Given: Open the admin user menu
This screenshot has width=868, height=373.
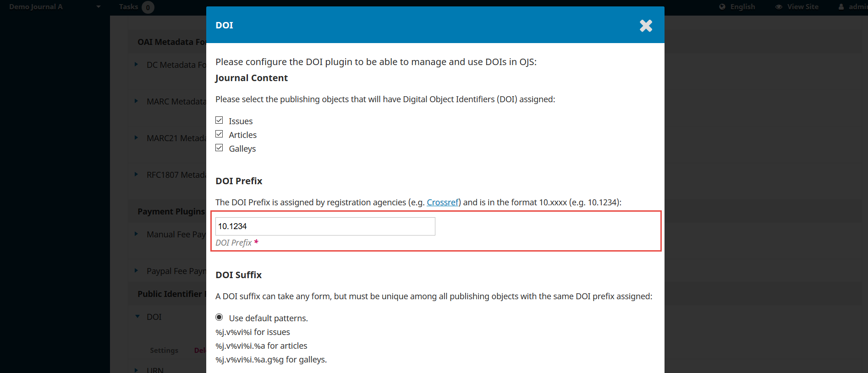Looking at the screenshot, I should pos(858,7).
